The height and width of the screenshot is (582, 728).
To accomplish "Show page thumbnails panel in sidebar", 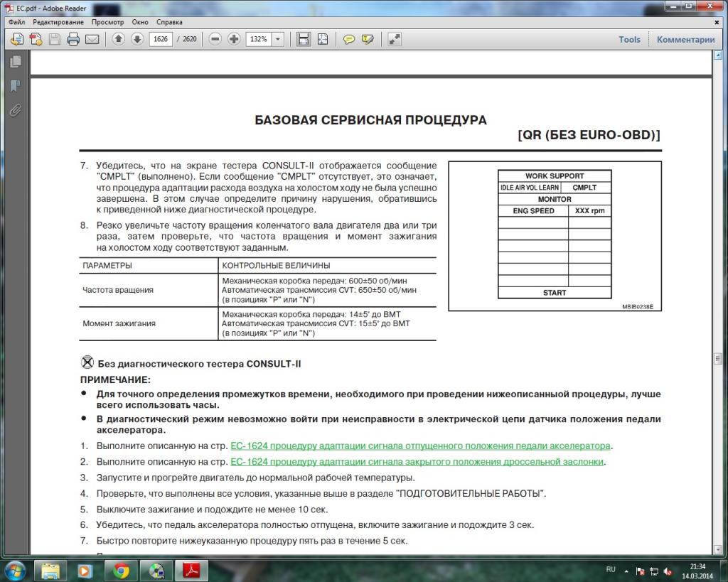I will pos(16,61).
